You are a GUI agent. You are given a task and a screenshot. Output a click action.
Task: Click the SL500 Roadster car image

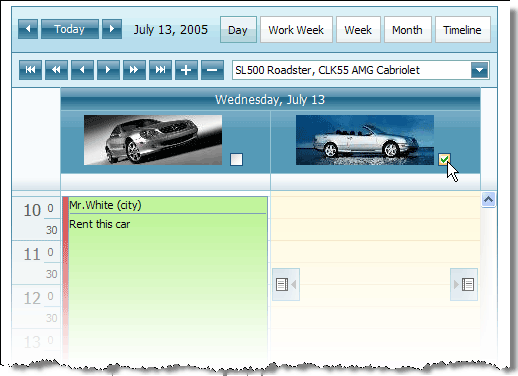(153, 140)
